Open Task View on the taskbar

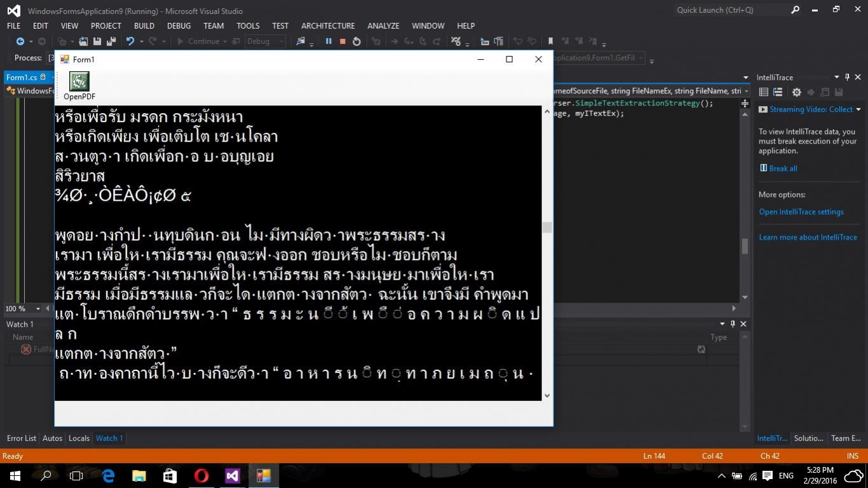[76, 475]
